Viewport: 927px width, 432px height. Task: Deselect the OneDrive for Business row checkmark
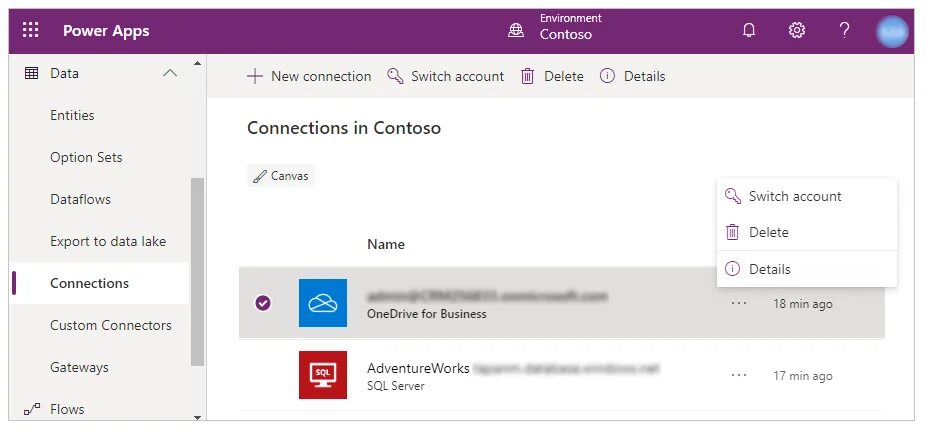[263, 303]
